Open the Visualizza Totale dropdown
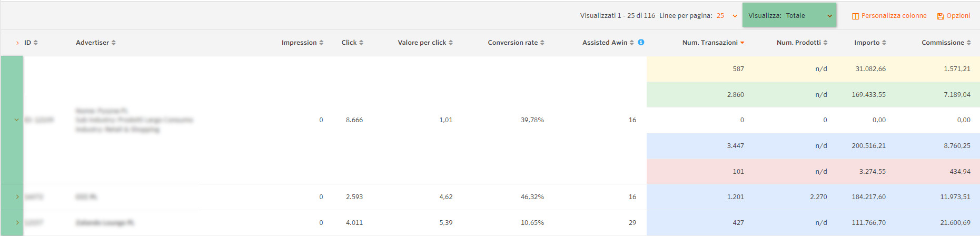980x236 pixels. click(x=789, y=16)
